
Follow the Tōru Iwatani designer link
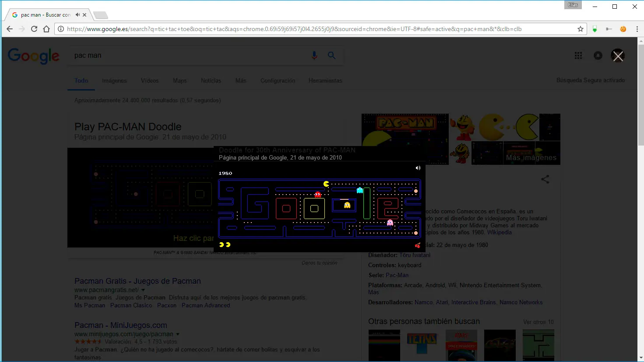click(x=415, y=255)
